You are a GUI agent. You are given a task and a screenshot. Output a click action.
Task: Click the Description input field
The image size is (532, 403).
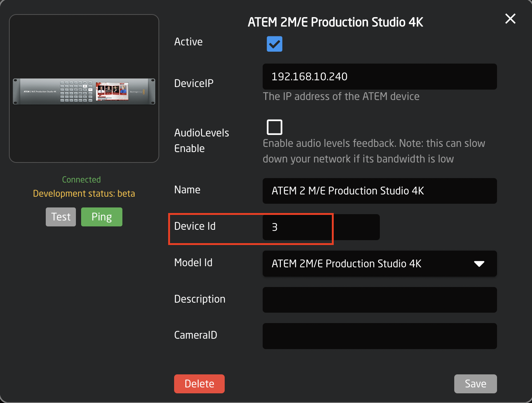379,300
